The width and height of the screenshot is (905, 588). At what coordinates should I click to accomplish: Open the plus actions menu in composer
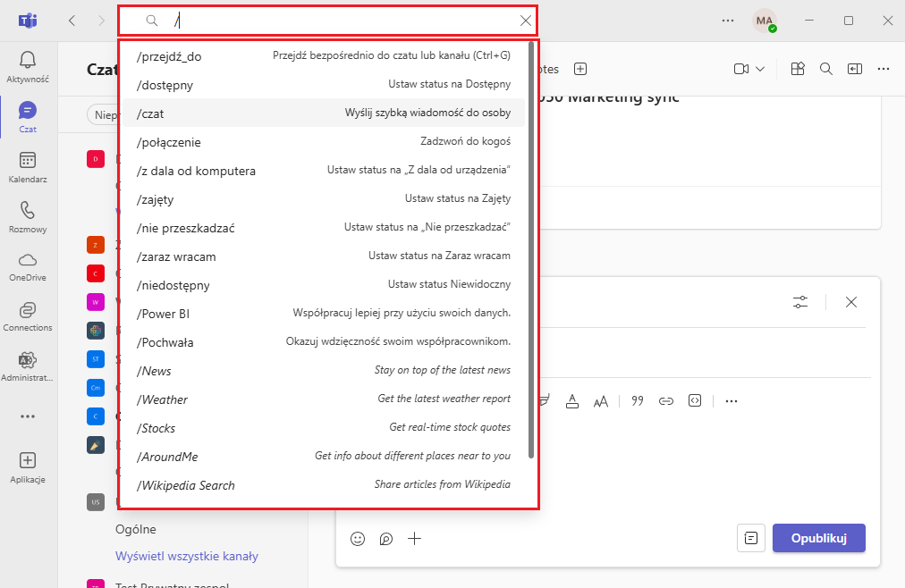click(414, 539)
